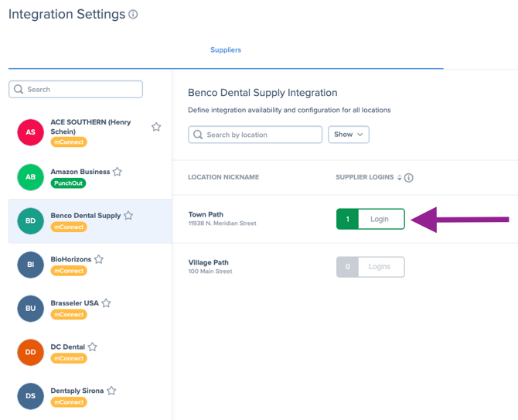Click the BU avatar for Brasseler USA
The height and width of the screenshot is (420, 518).
click(30, 309)
